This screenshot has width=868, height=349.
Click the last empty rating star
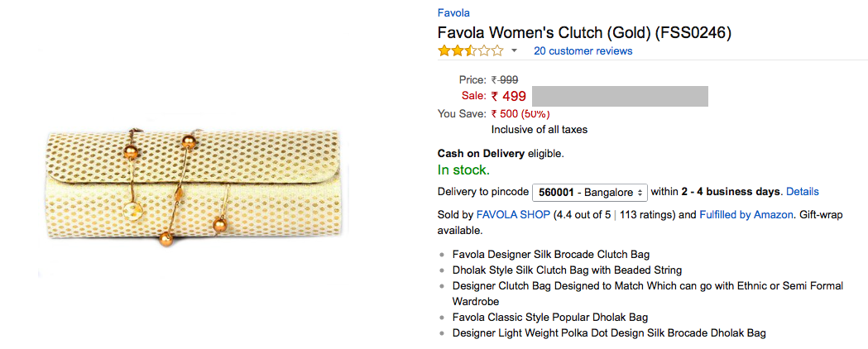click(496, 51)
